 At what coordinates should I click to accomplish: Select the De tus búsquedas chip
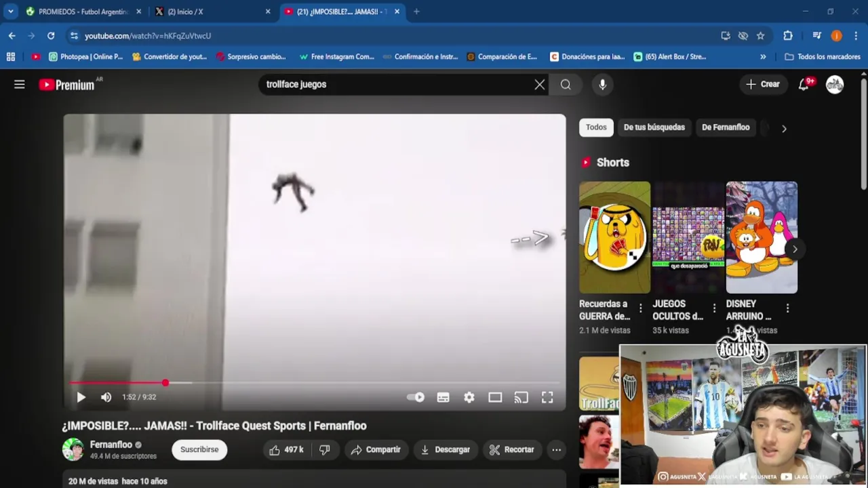point(654,127)
